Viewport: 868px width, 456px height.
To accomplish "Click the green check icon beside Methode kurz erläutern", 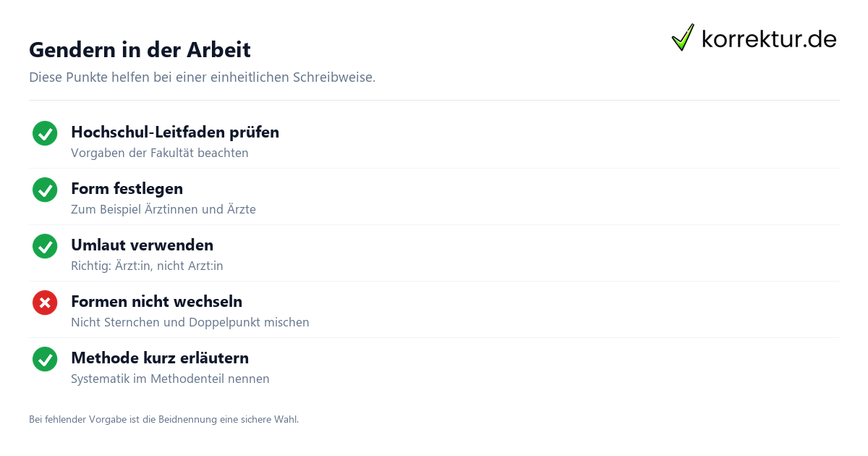I will [45, 359].
